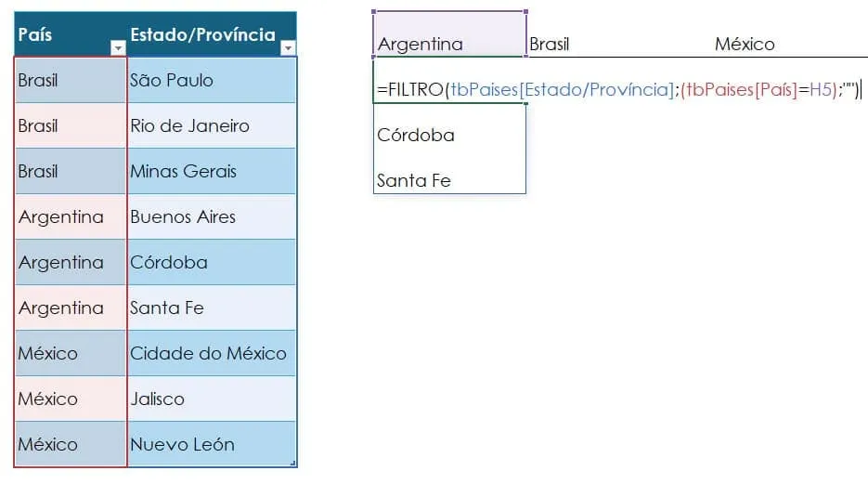Select the Minas Gerais cell
Image resolution: width=868 pixels, height=484 pixels.
(212, 171)
